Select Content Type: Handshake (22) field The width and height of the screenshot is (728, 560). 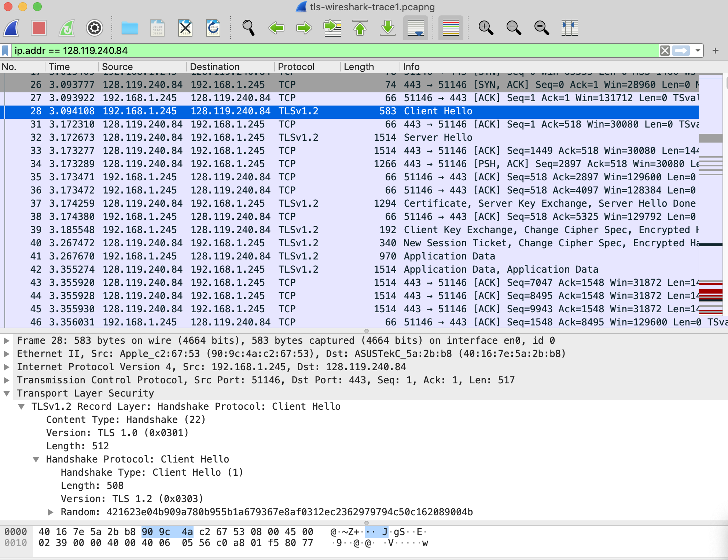pyautogui.click(x=126, y=420)
